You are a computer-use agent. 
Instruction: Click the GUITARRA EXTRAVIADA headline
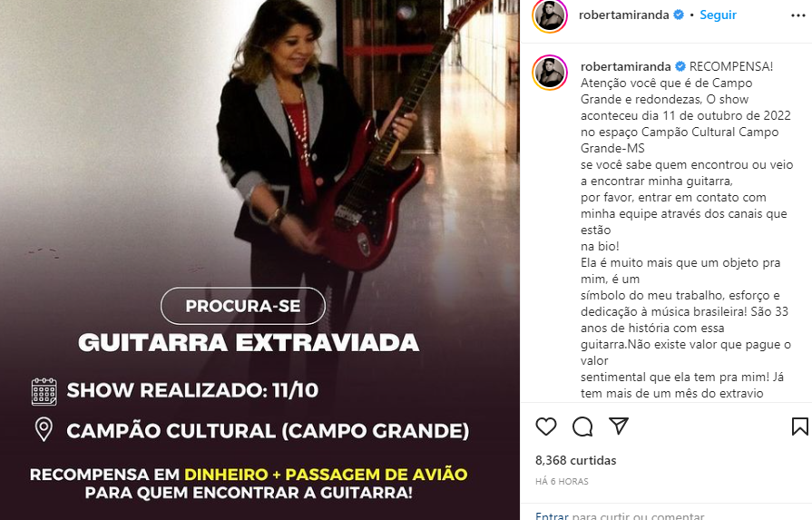click(249, 343)
